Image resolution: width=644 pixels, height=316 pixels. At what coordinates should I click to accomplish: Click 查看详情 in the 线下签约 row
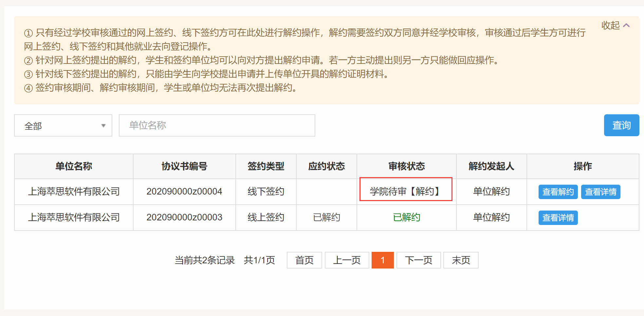[x=600, y=192]
